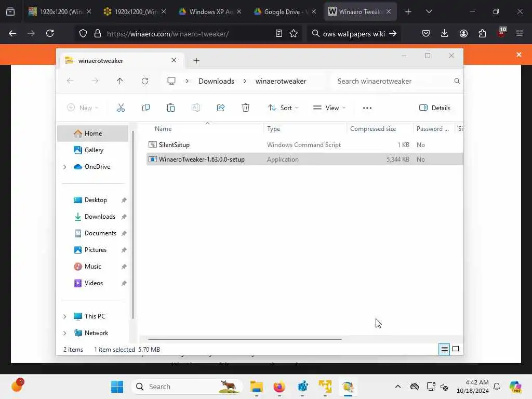Viewport: 532px width, 399px height.
Task: Open the Sort dropdown
Action: click(283, 108)
